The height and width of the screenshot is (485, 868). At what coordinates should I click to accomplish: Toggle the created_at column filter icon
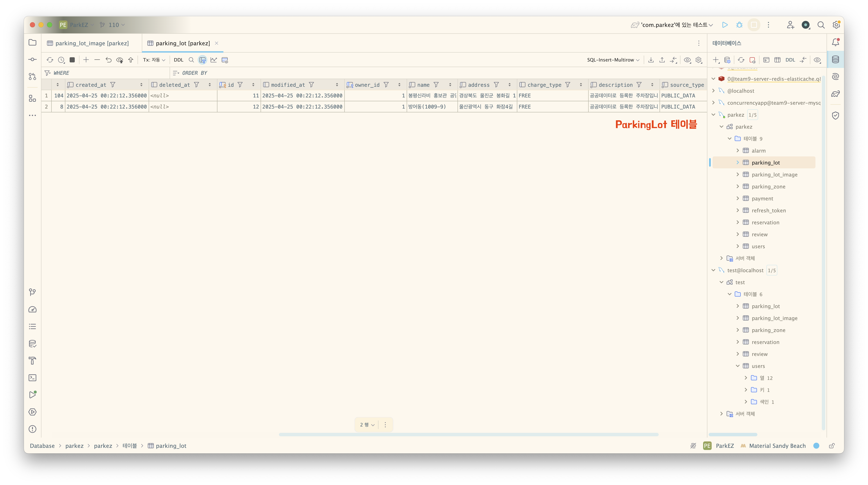point(113,85)
